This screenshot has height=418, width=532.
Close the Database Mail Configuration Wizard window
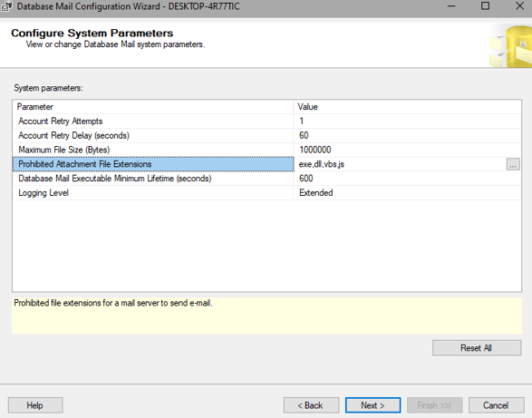[x=520, y=5]
